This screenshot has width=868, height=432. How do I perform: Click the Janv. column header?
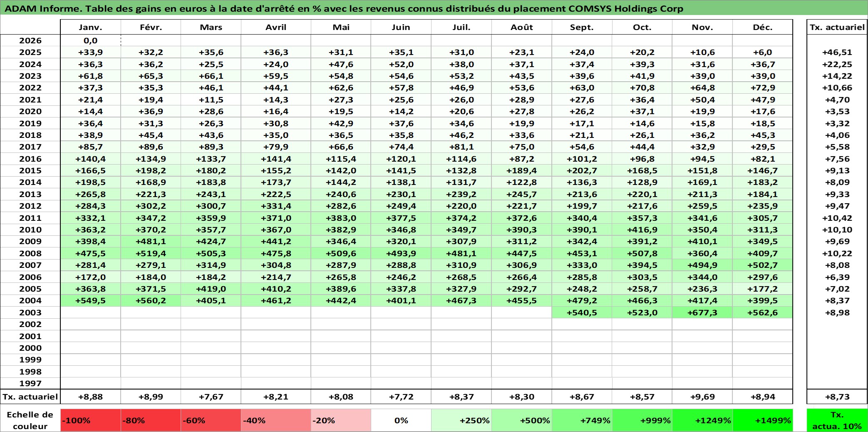pyautogui.click(x=91, y=27)
